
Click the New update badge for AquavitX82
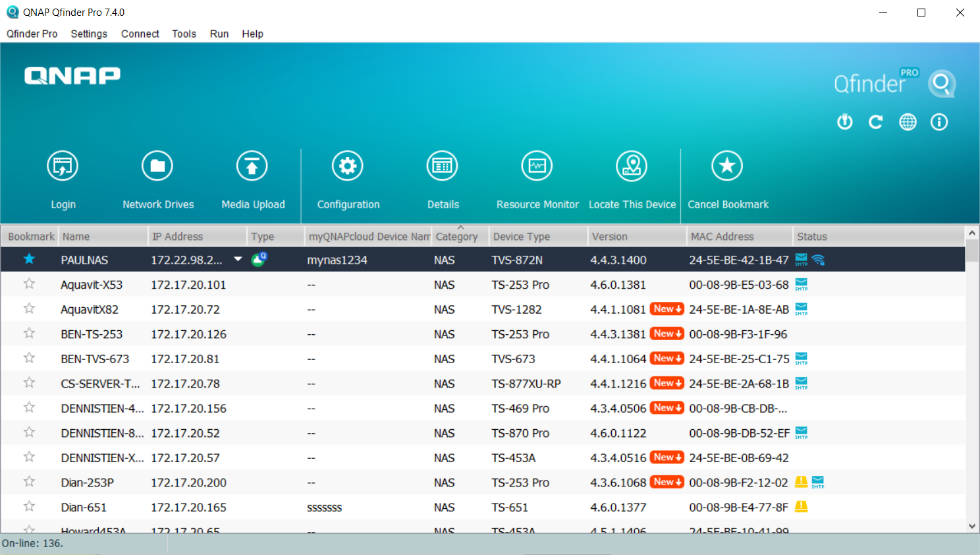667,309
